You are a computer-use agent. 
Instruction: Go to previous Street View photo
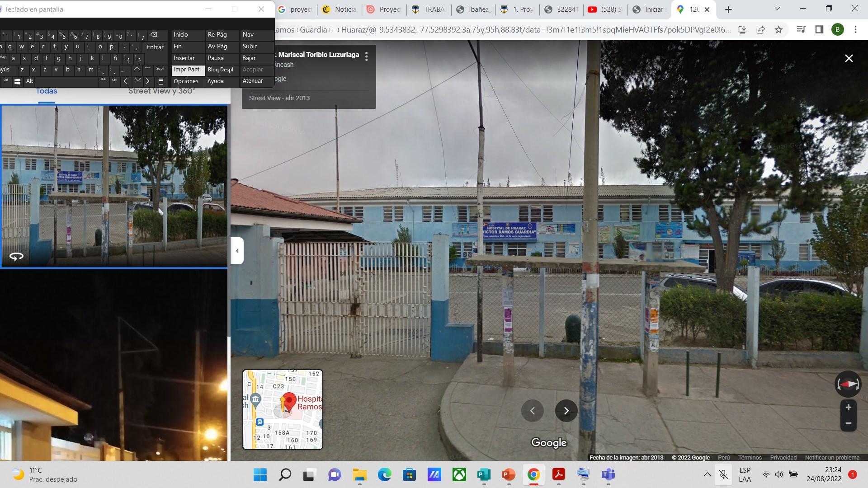(x=532, y=411)
